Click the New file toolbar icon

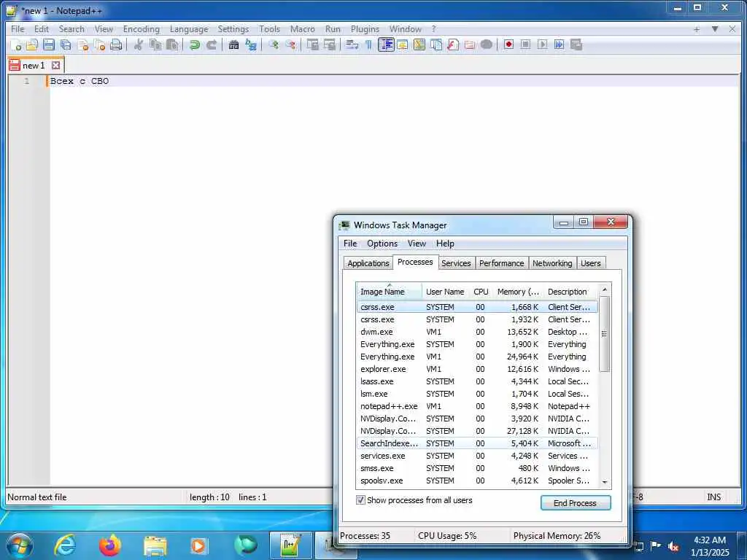tap(16, 44)
